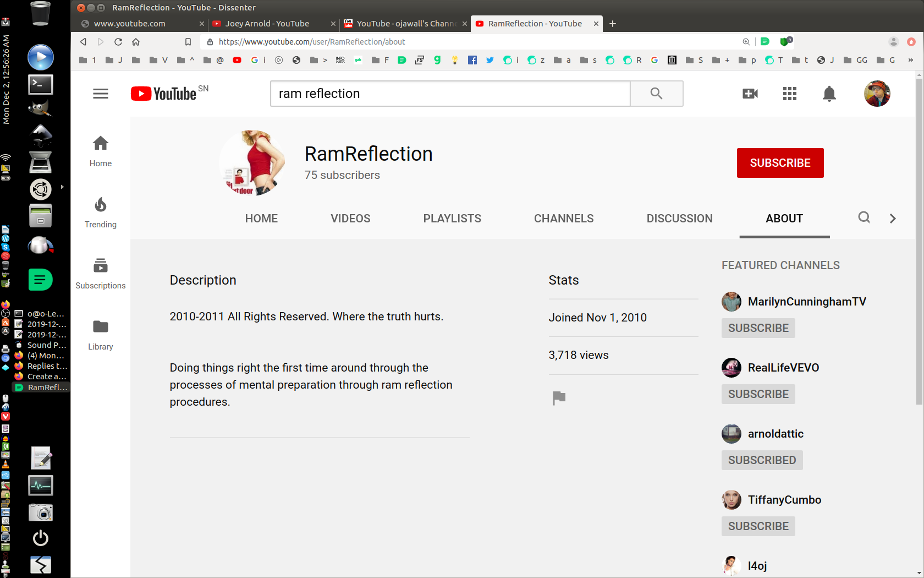Switch to CHANNELS tab
924x578 pixels.
[x=564, y=219]
